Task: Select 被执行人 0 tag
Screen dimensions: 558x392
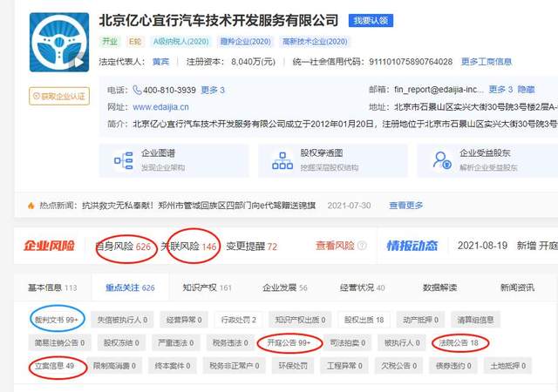Action: (402, 342)
